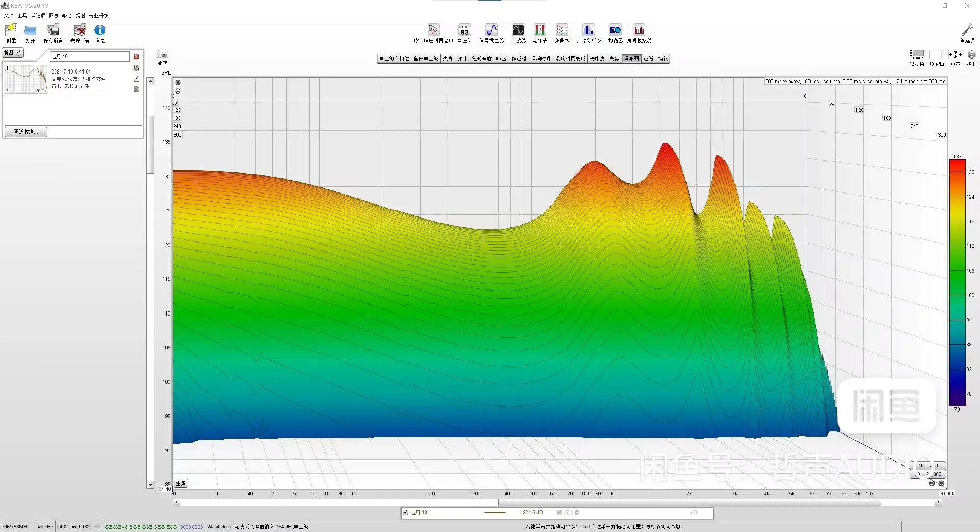This screenshot has width=980, height=532.
Task: Open the SPL Meter (83 dB) icon
Action: pos(464,30)
